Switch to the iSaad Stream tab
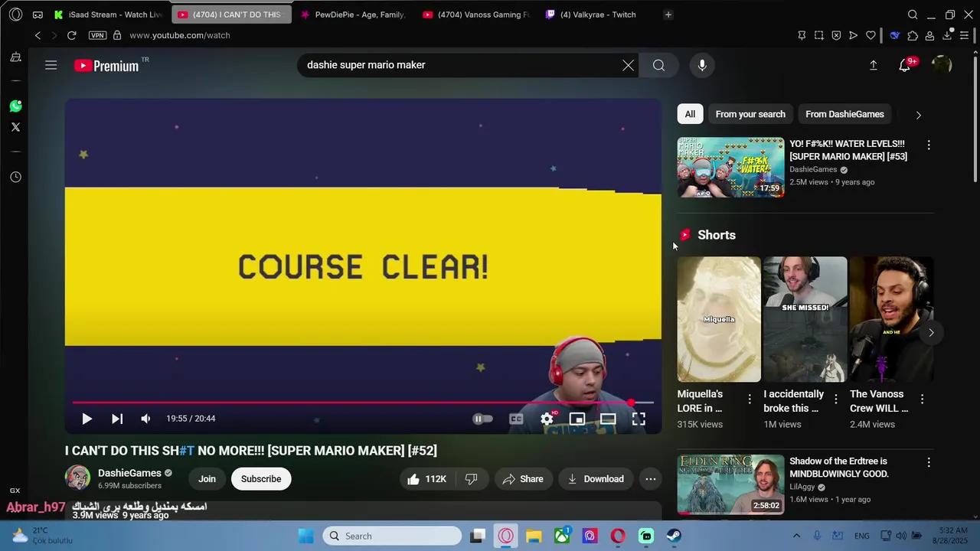Screen dimensions: 980x551 [x=108, y=15]
